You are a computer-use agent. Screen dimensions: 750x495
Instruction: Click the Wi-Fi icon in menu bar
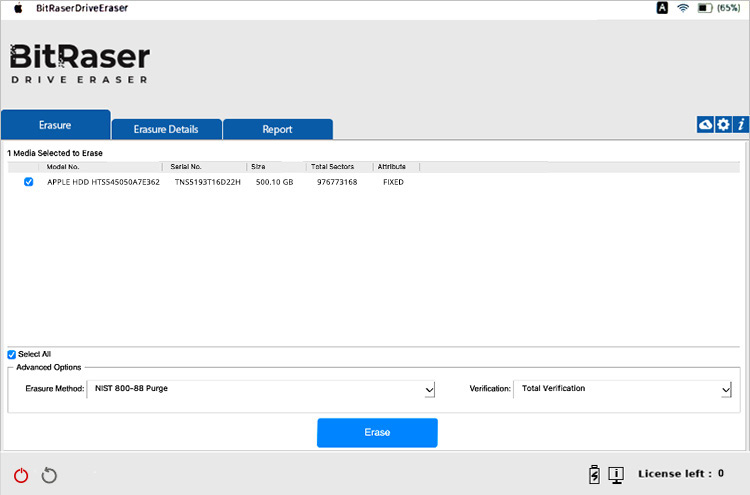click(683, 8)
